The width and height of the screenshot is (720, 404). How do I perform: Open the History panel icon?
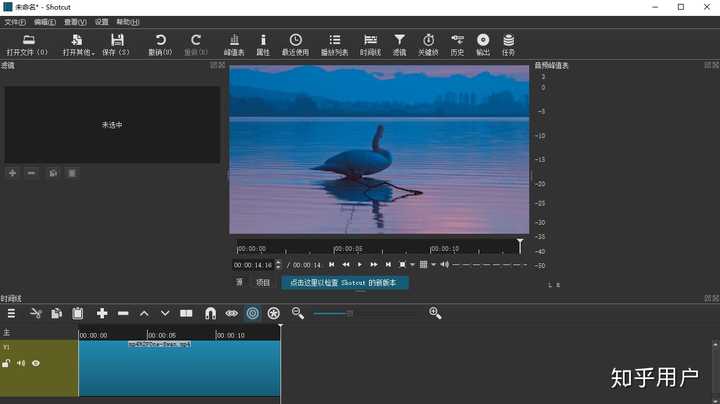coord(457,45)
